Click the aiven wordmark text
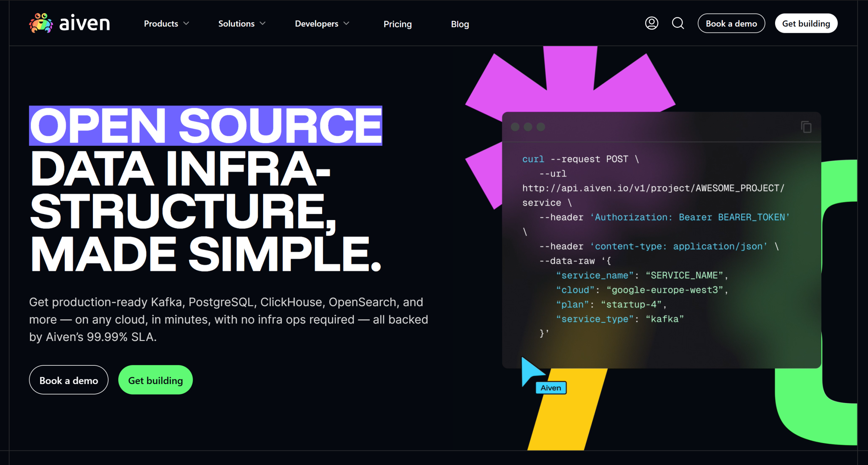This screenshot has height=465, width=868. (x=84, y=23)
